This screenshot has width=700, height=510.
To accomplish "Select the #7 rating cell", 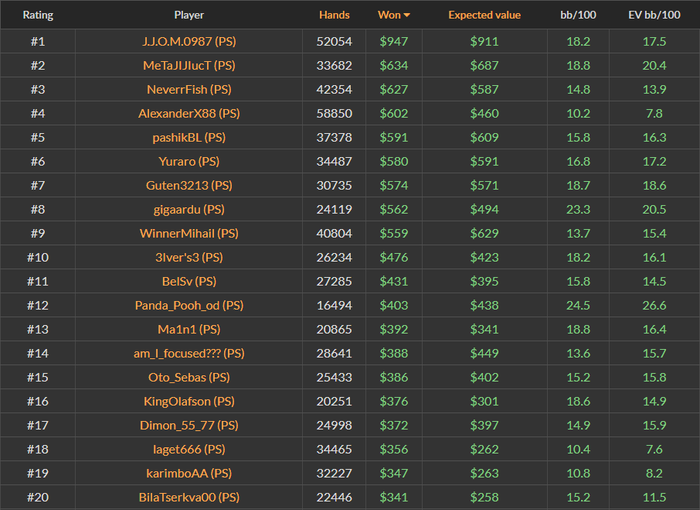I will pos(38,185).
